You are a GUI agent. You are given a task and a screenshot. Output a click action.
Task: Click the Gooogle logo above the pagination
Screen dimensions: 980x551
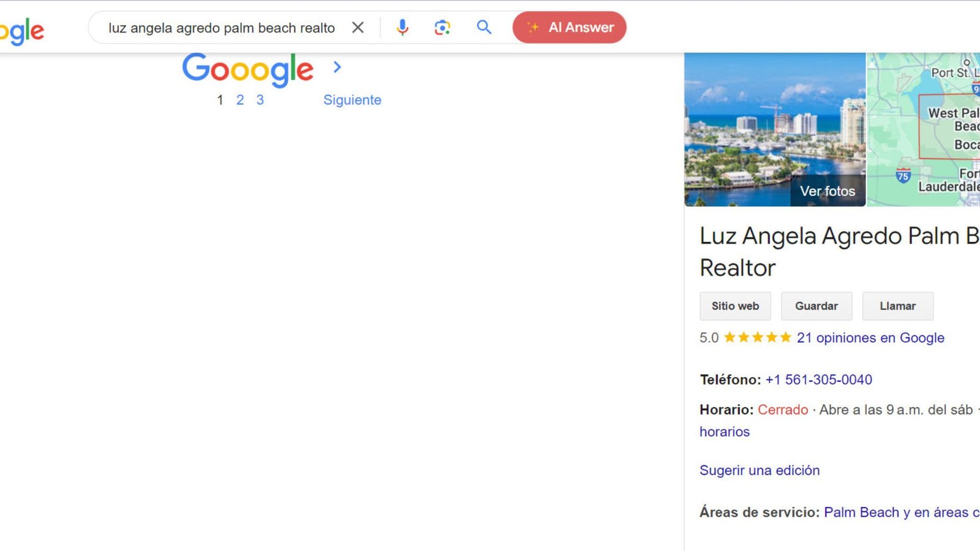coord(247,69)
